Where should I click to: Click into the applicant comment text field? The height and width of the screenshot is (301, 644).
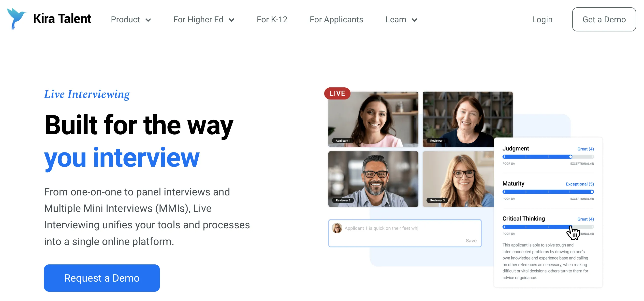(x=405, y=233)
